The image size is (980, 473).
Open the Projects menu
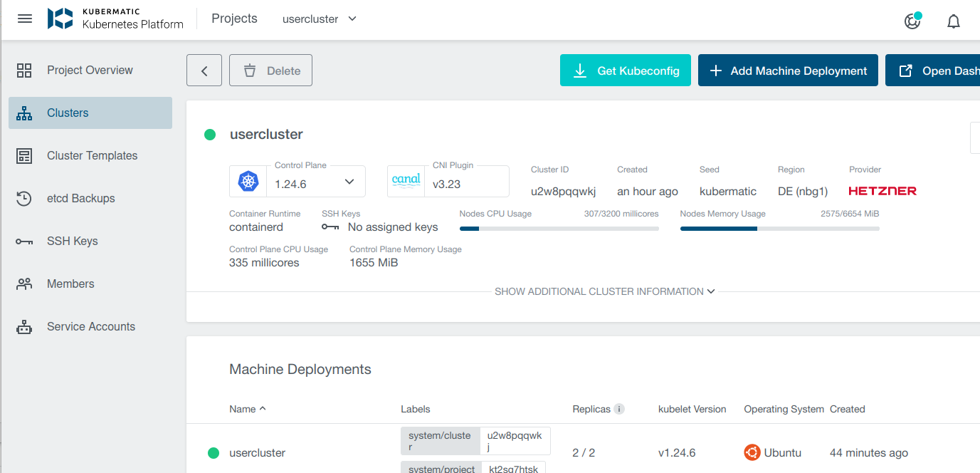click(x=234, y=19)
